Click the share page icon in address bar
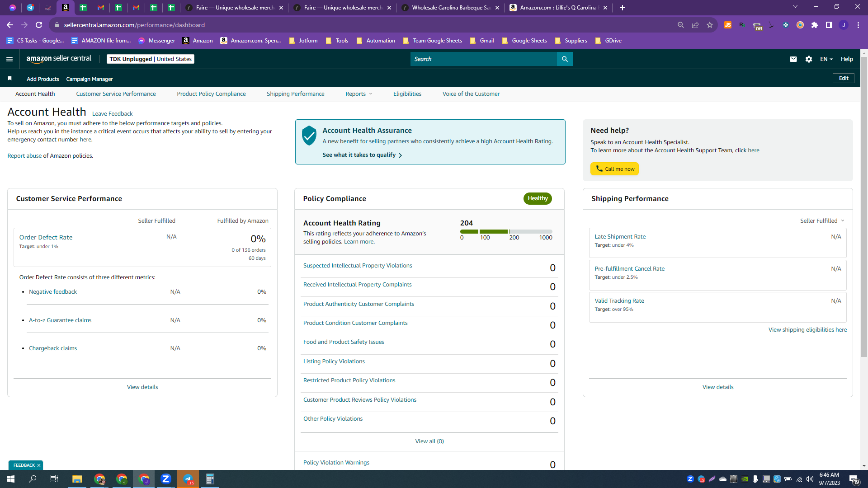This screenshot has width=868, height=488. click(695, 25)
